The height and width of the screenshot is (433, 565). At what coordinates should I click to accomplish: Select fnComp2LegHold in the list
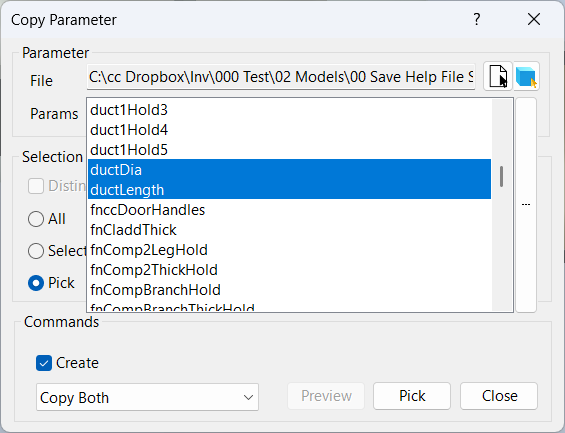[289, 250]
